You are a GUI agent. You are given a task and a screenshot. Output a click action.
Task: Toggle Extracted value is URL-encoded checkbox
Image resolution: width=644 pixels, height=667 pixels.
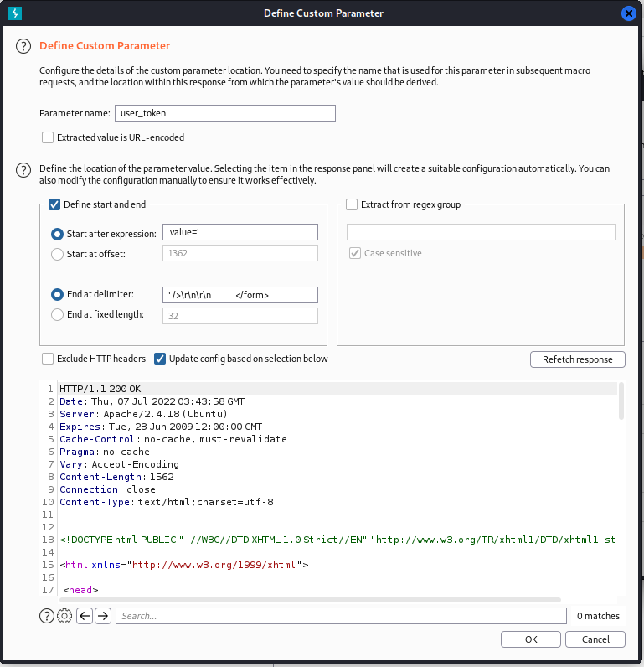pos(48,137)
